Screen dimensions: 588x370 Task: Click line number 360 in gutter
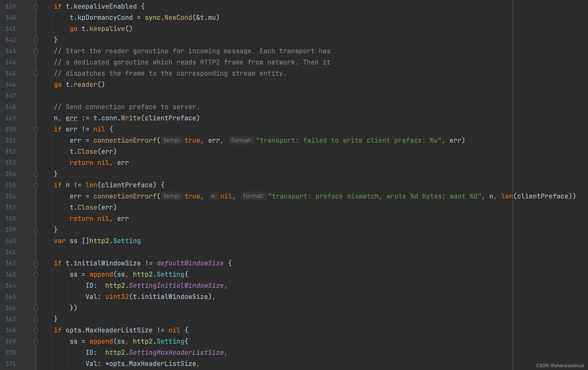(x=11, y=241)
